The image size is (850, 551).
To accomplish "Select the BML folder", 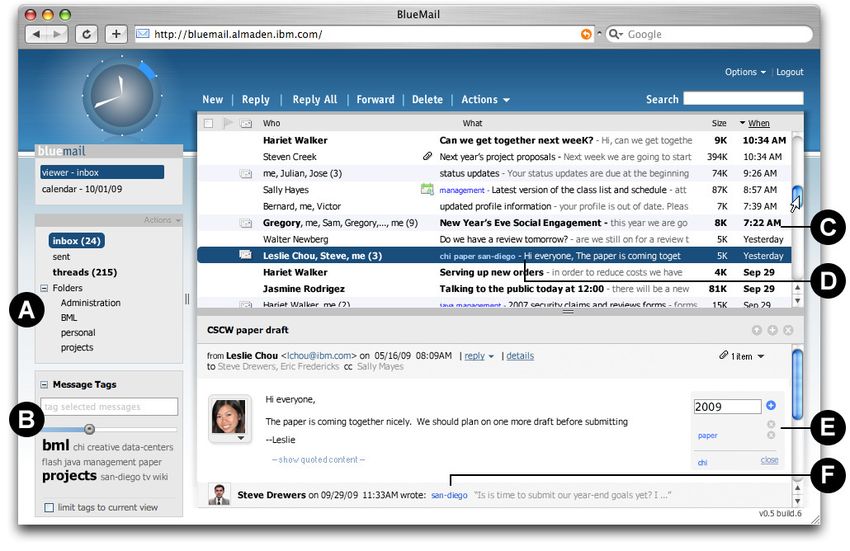I will (x=69, y=318).
